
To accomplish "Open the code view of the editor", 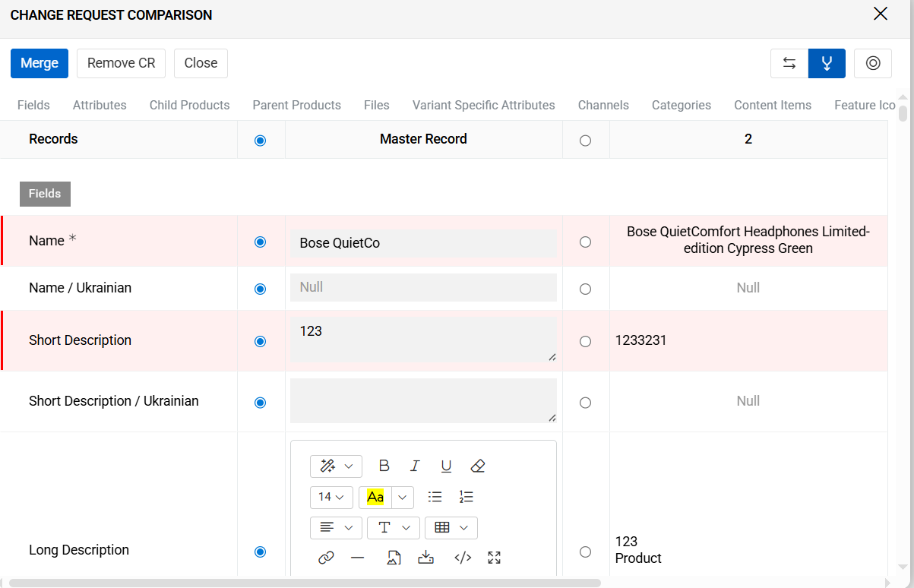I will 463,558.
